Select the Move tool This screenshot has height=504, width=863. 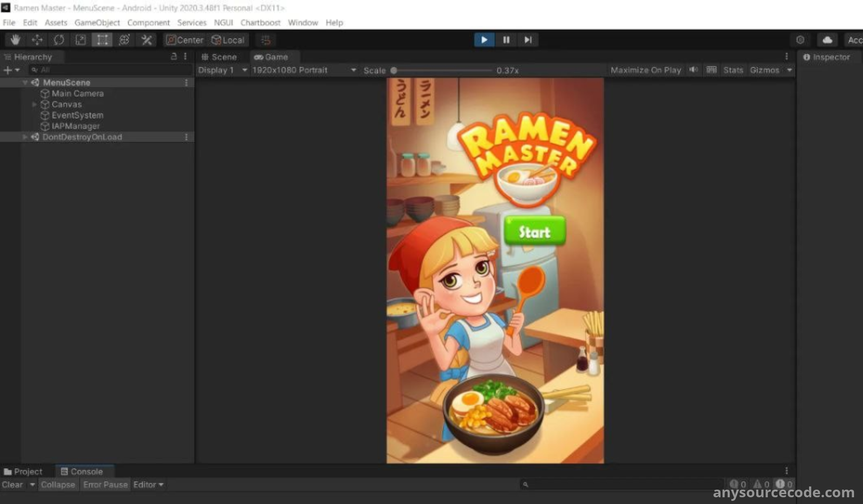coord(37,40)
